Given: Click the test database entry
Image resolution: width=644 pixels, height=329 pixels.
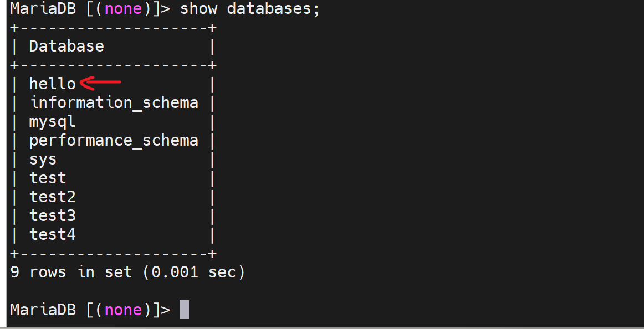Looking at the screenshot, I should [48, 178].
